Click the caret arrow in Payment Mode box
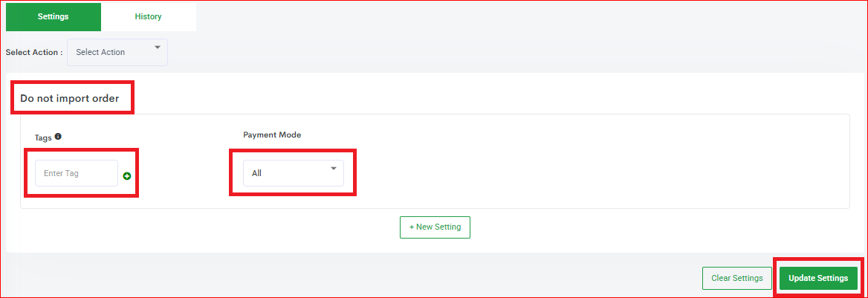This screenshot has height=298, width=868. 333,170
